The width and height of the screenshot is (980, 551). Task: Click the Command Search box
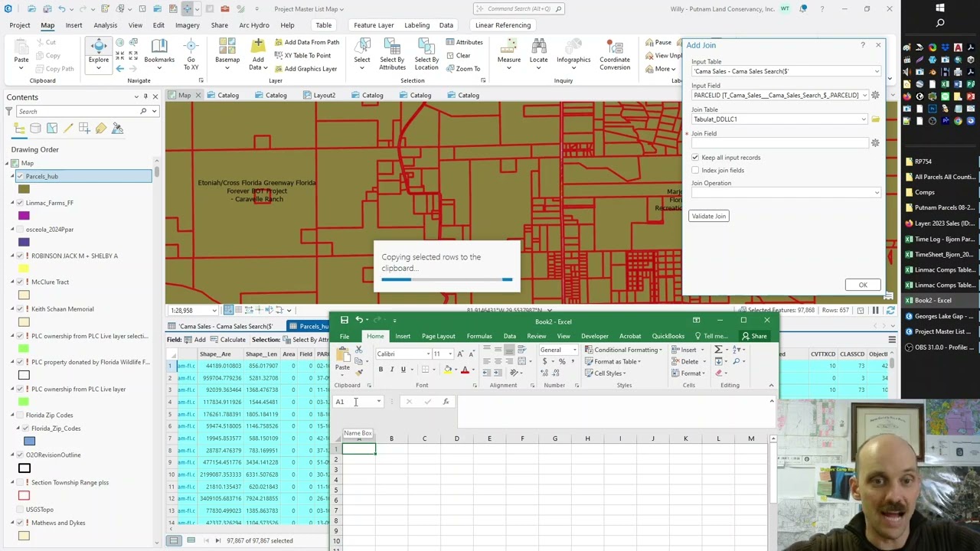[519, 9]
